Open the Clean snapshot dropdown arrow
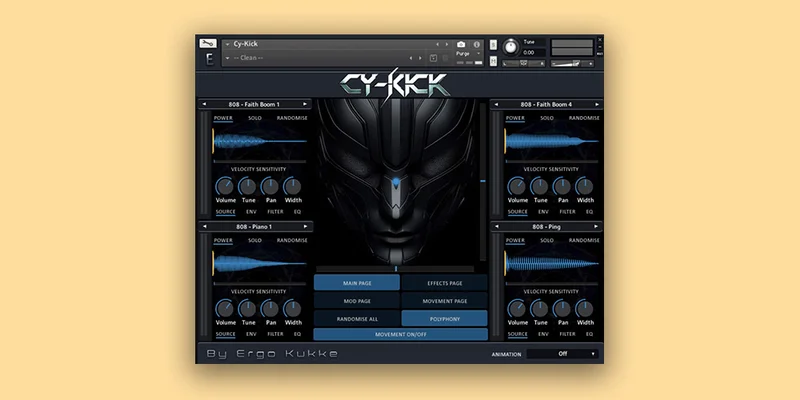 (228, 58)
